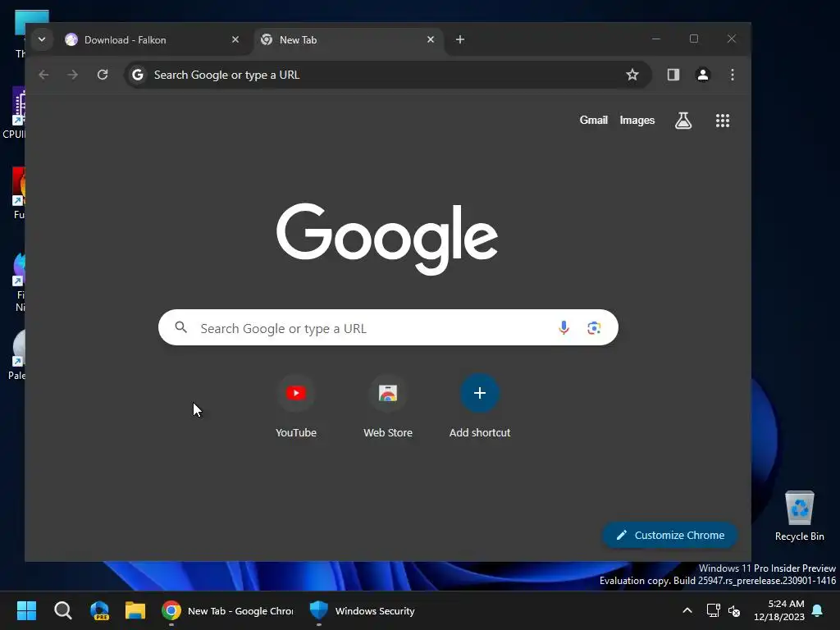Open the tab search dropdown arrow
The image size is (840, 630).
42,39
